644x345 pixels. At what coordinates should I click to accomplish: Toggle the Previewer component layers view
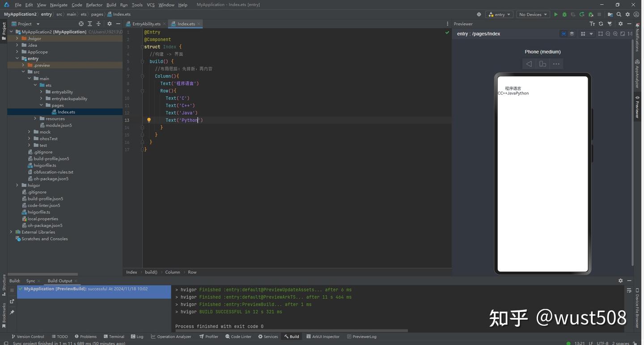(x=572, y=34)
